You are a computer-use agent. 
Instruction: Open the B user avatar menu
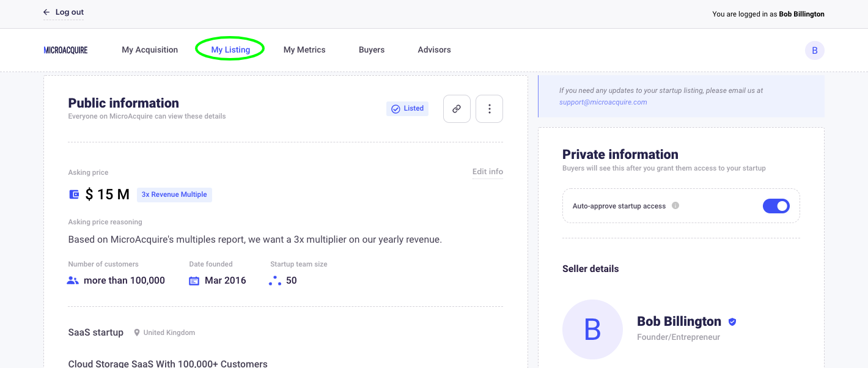tap(814, 50)
